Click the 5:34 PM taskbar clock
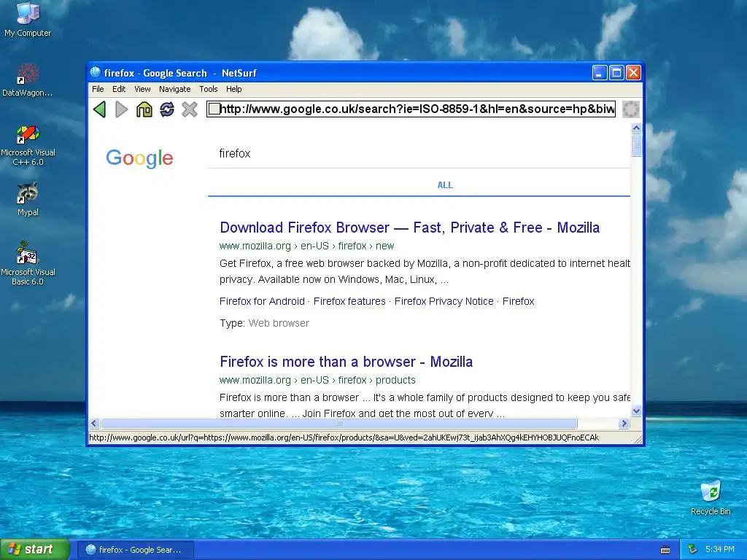747x560 pixels. coord(719,550)
